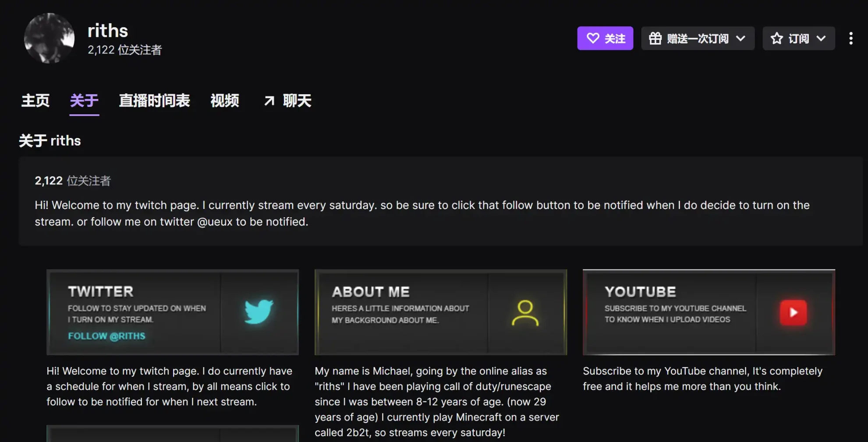Open the three-dot more options menu
The image size is (868, 442).
851,39
